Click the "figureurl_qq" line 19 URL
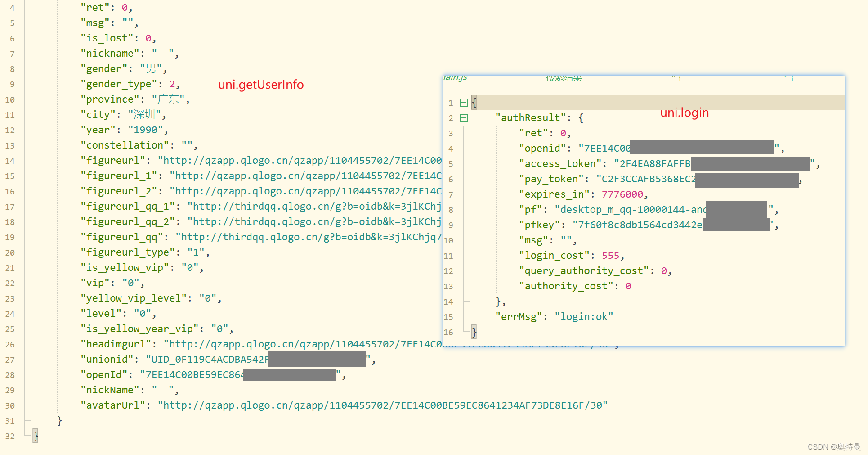 click(x=309, y=237)
